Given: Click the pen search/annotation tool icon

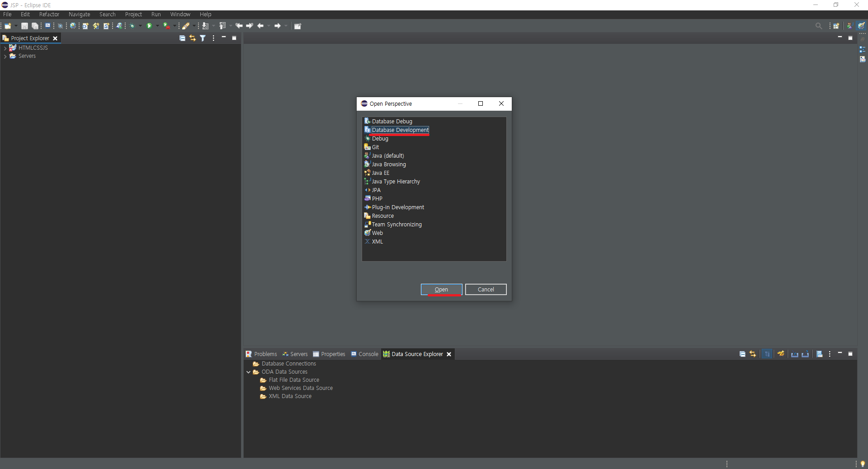Looking at the screenshot, I should point(186,26).
